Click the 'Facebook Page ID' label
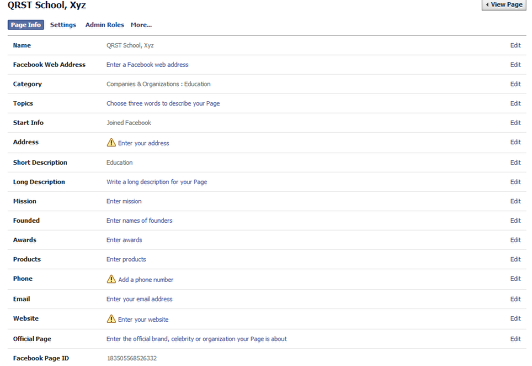This screenshot has width=532, height=366. click(x=41, y=358)
